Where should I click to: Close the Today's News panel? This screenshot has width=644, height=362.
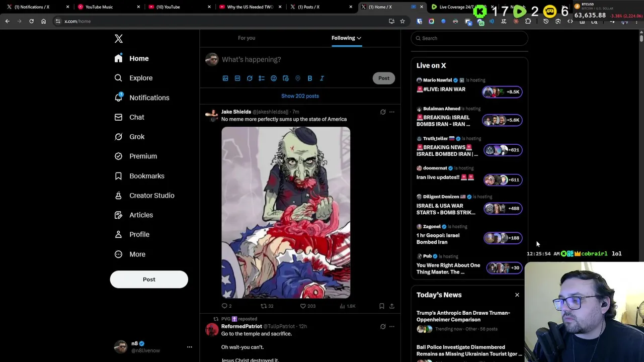517,295
